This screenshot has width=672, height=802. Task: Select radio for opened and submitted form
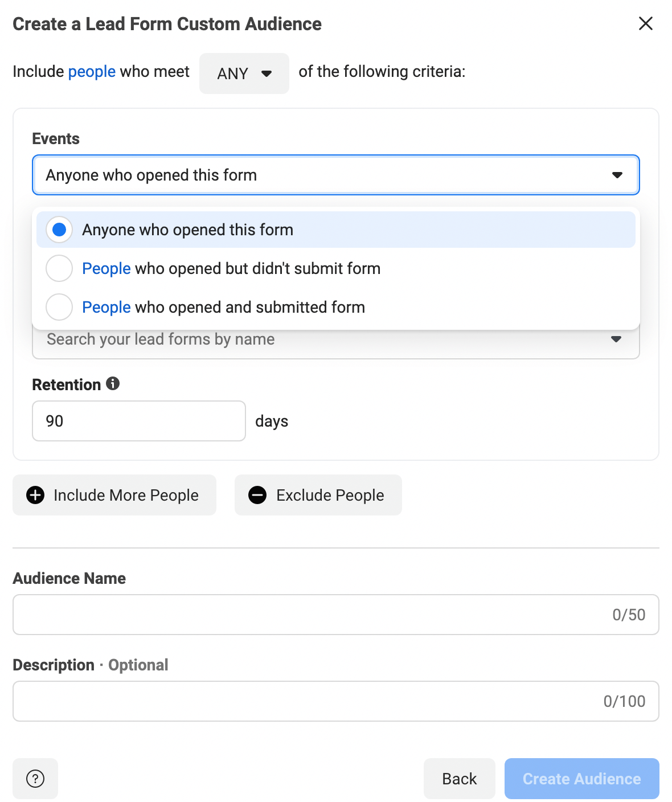(x=59, y=307)
